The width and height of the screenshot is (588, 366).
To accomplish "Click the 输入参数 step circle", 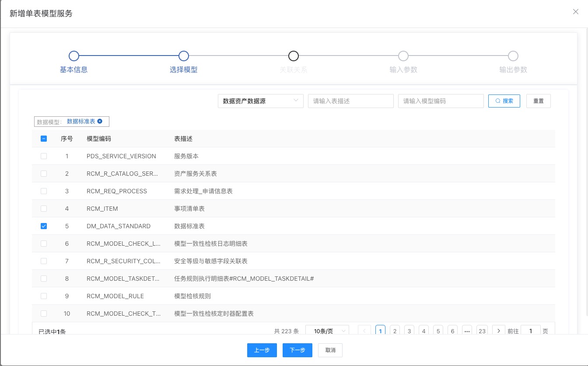I will [403, 56].
